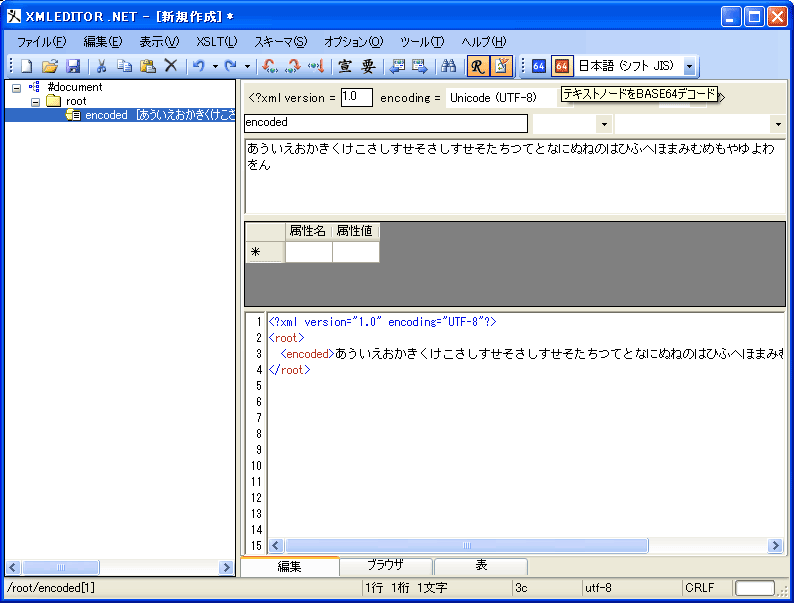This screenshot has width=794, height=603.
Task: Click the new-row asterisk header in attribute table
Action: (x=265, y=252)
